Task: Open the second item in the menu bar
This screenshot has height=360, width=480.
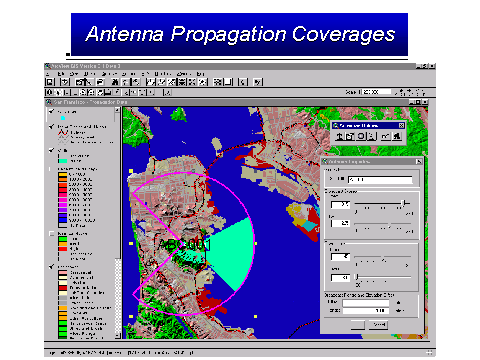Action: [x=61, y=74]
